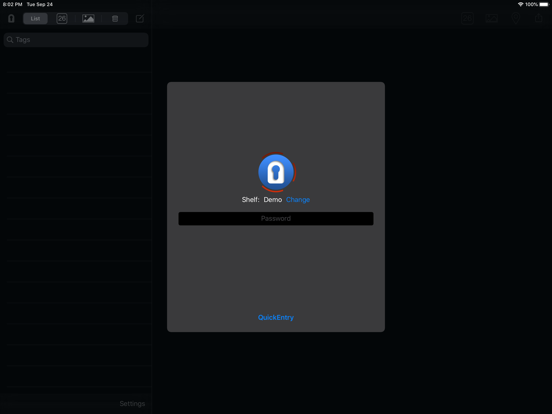The width and height of the screenshot is (552, 414).
Task: Click Change link next to Shelf Demo
Action: tap(298, 200)
